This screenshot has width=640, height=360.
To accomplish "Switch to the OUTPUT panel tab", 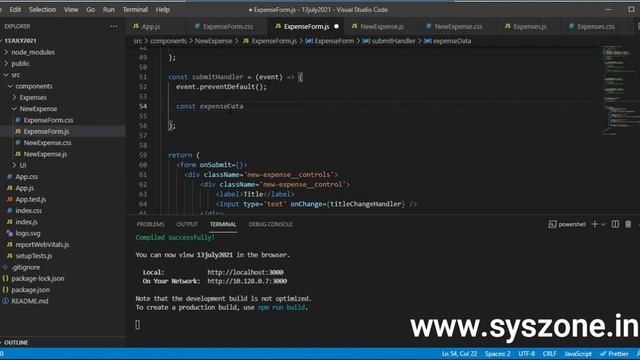I will (x=187, y=224).
